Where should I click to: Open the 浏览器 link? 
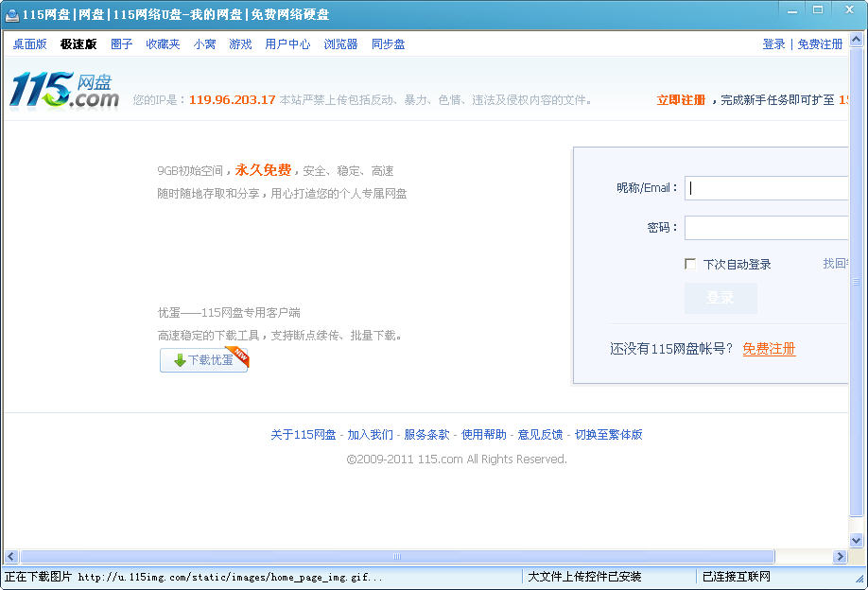pos(341,44)
